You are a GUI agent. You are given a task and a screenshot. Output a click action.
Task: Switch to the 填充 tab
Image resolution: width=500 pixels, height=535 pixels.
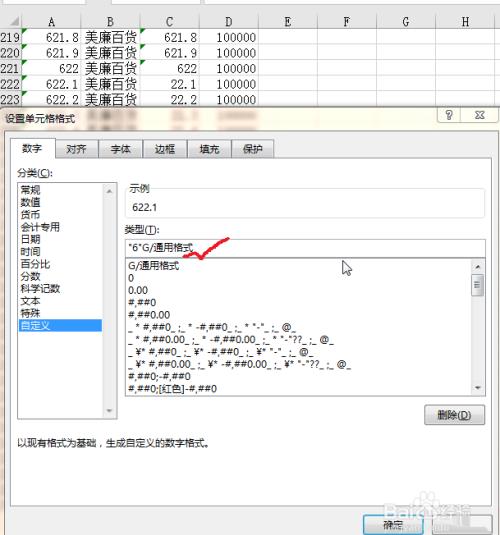pyautogui.click(x=209, y=149)
